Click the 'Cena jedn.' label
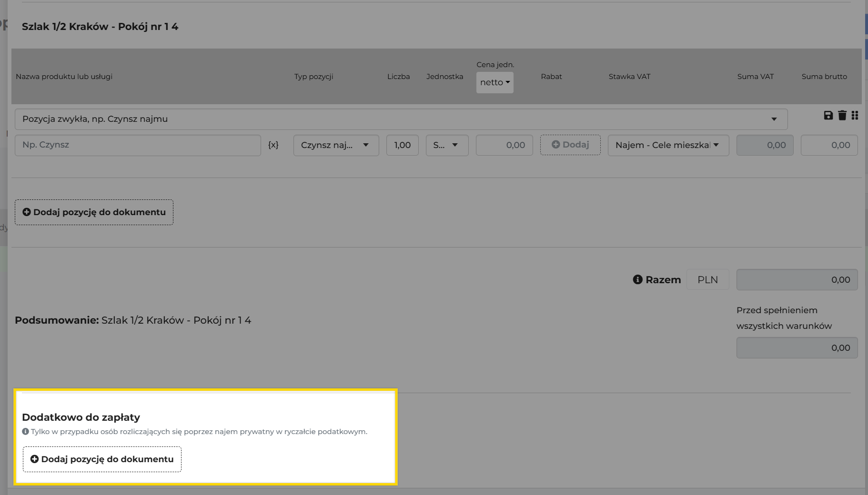Screen dimensions: 868x495 coord(495,65)
